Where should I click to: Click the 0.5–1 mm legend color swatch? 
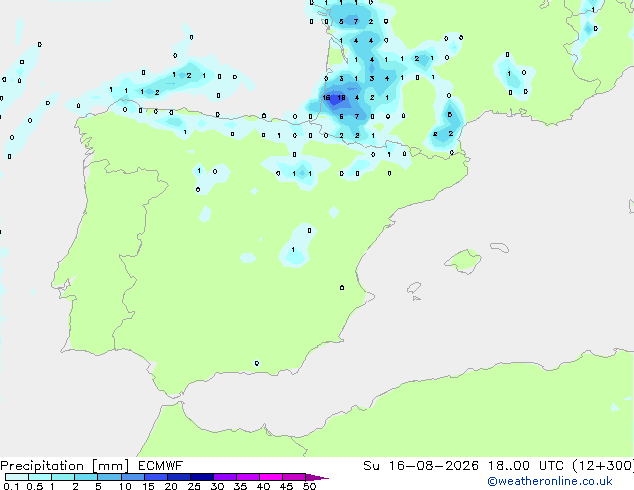40,477
